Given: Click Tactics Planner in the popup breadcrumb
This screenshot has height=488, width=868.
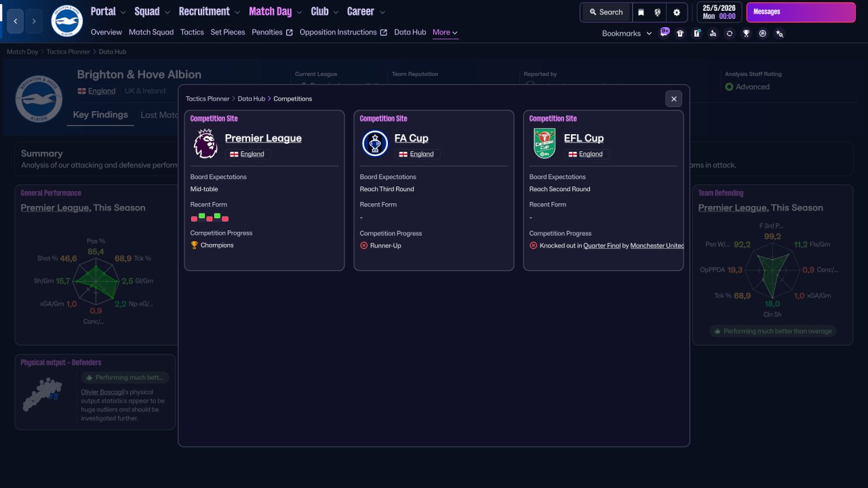Looking at the screenshot, I should 208,99.
